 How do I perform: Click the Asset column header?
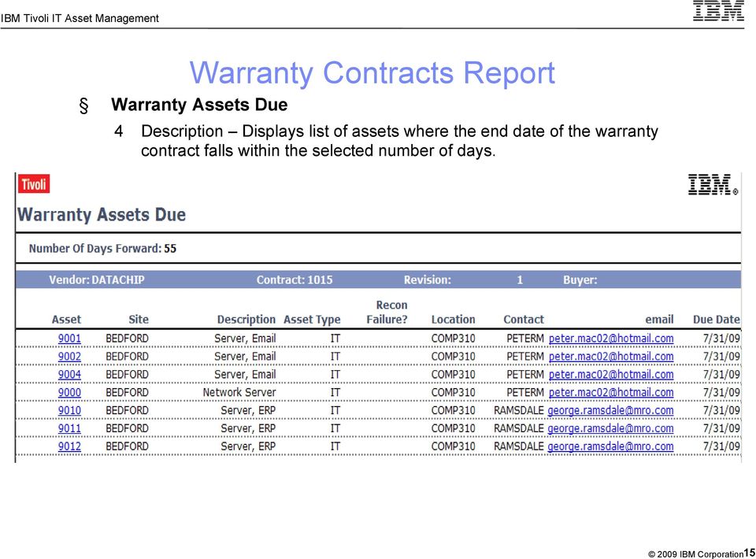[66, 320]
